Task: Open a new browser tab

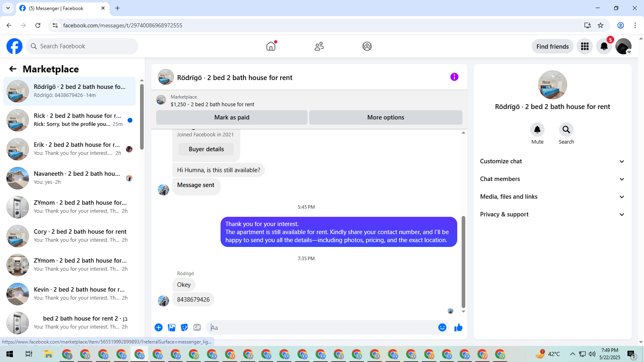Action: coord(118,8)
